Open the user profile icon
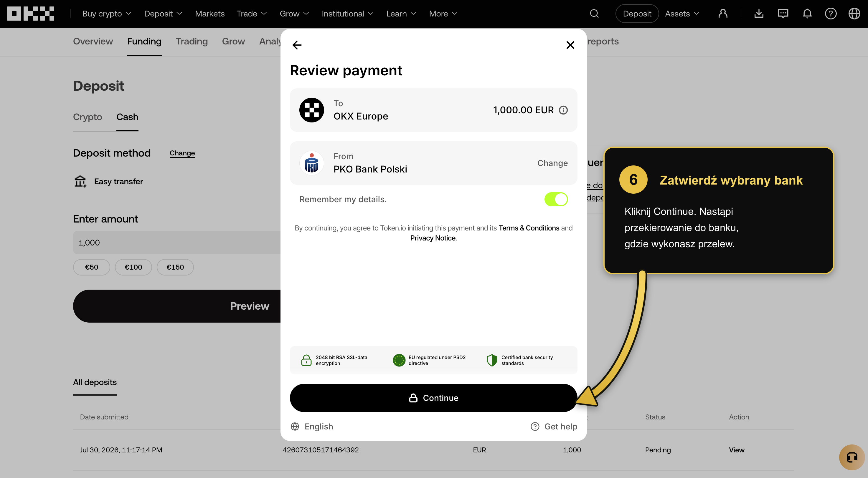This screenshot has width=868, height=478. click(x=723, y=14)
